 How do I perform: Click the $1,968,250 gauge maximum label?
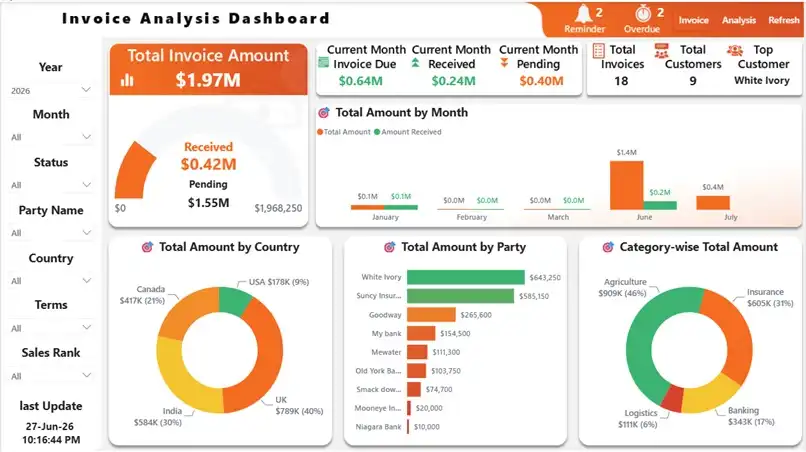coord(278,208)
